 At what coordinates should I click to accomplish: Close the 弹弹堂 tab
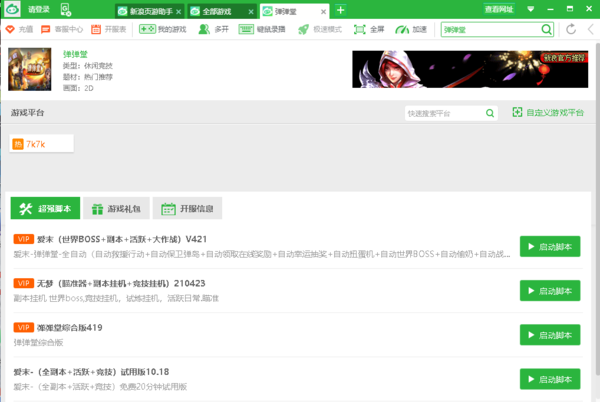tap(323, 12)
